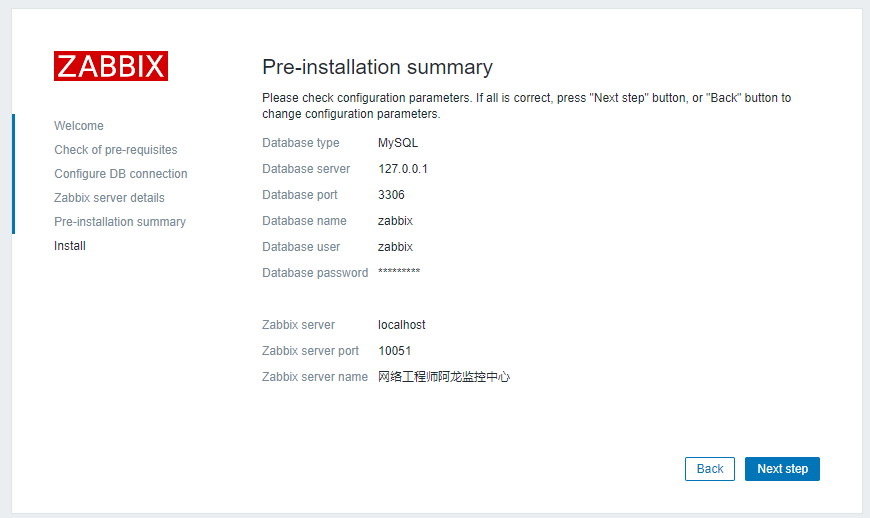This screenshot has width=870, height=518.
Task: Click the Database name value zabbix
Action: [395, 221]
